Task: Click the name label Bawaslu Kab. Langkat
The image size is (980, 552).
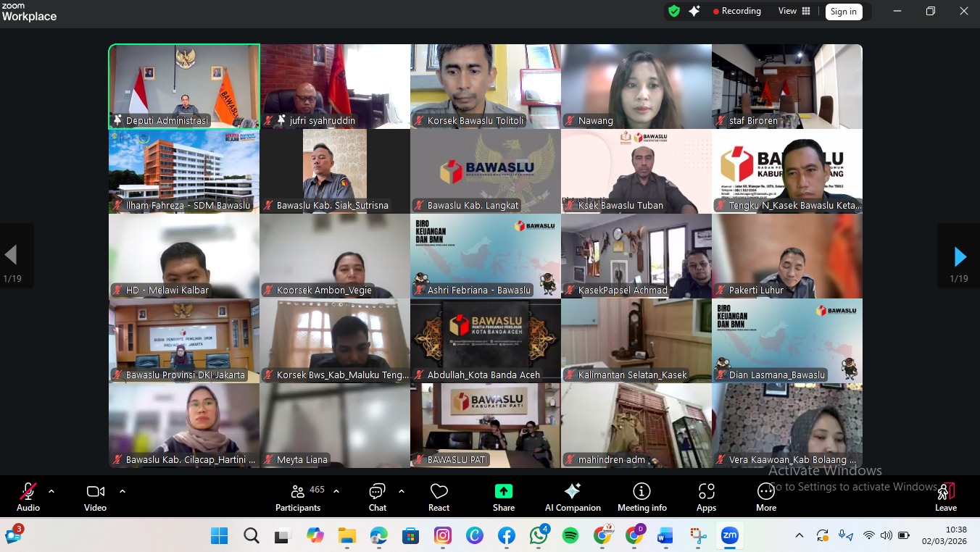Action: pos(473,206)
